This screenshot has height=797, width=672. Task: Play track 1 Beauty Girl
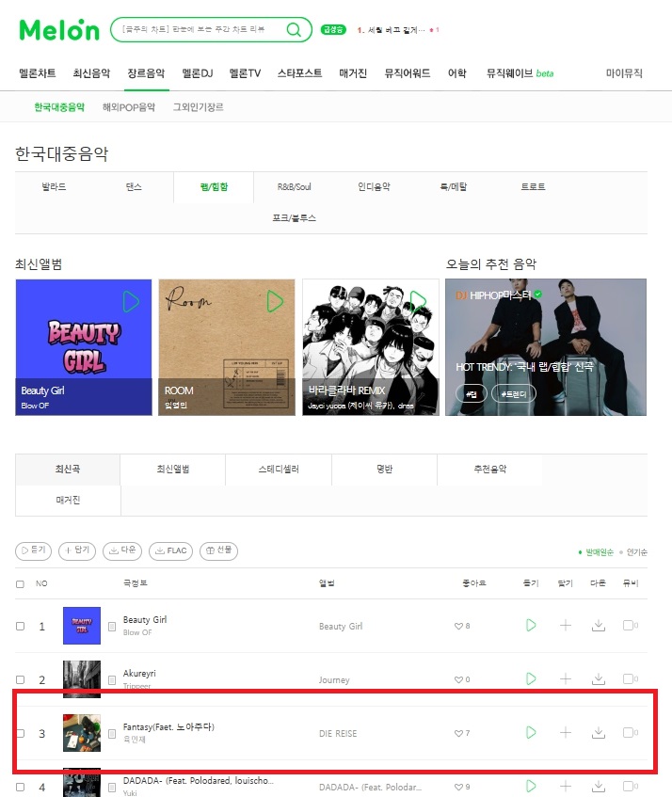(531, 625)
